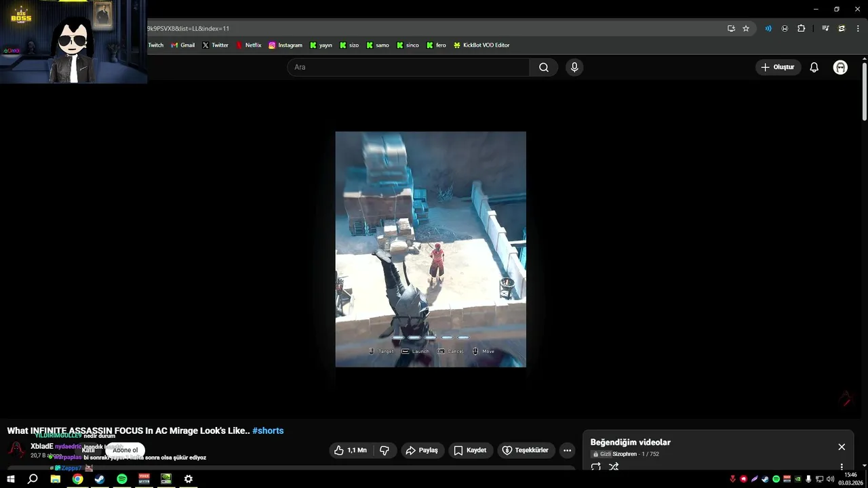Image resolution: width=868 pixels, height=488 pixels.
Task: Open Twitch bookmark
Action: [156, 45]
